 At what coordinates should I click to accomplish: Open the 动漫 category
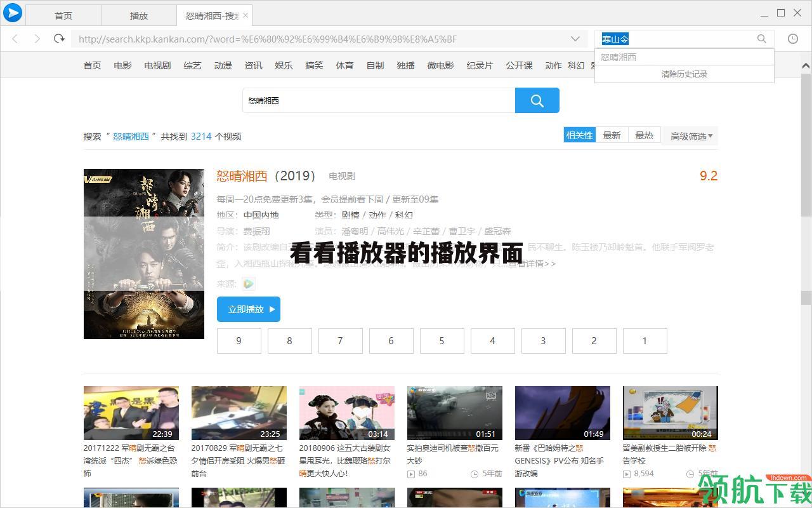[223, 65]
